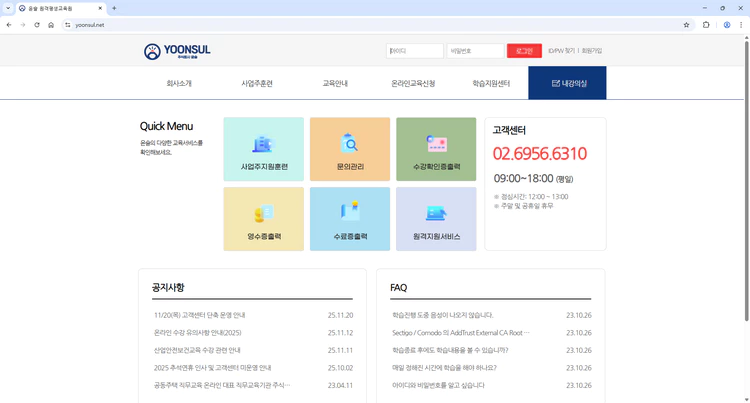Expand the browser tab search dropdown
This screenshot has height=403, width=750.
pyautogui.click(x=8, y=8)
